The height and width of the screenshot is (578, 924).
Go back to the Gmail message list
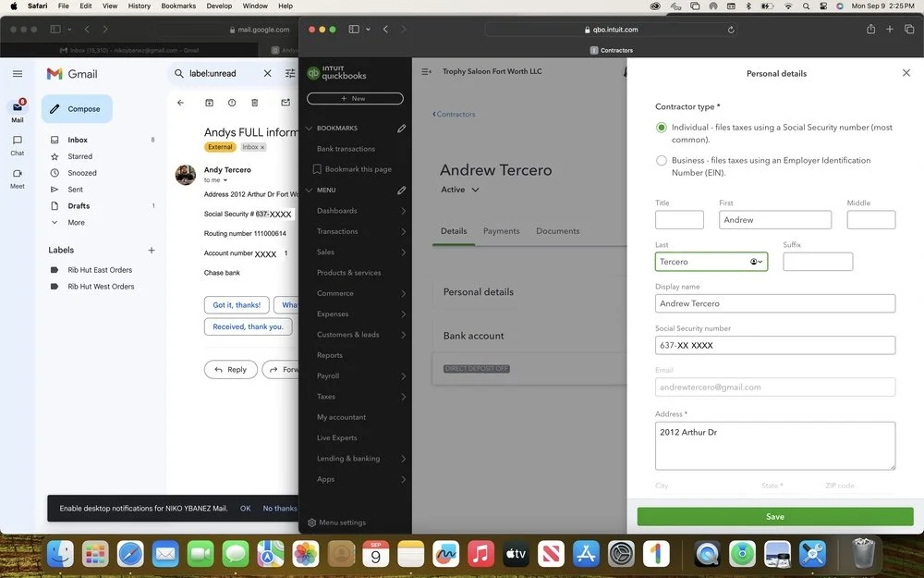click(x=181, y=103)
